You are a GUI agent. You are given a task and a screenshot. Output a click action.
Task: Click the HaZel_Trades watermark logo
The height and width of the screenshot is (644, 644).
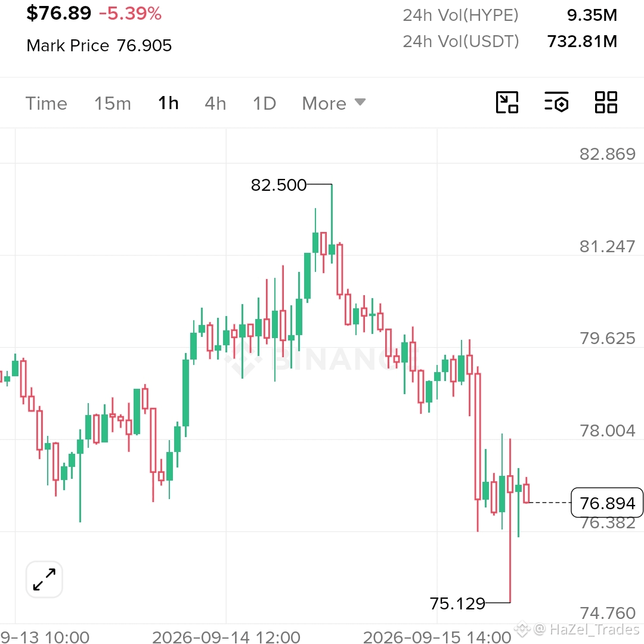[522, 628]
